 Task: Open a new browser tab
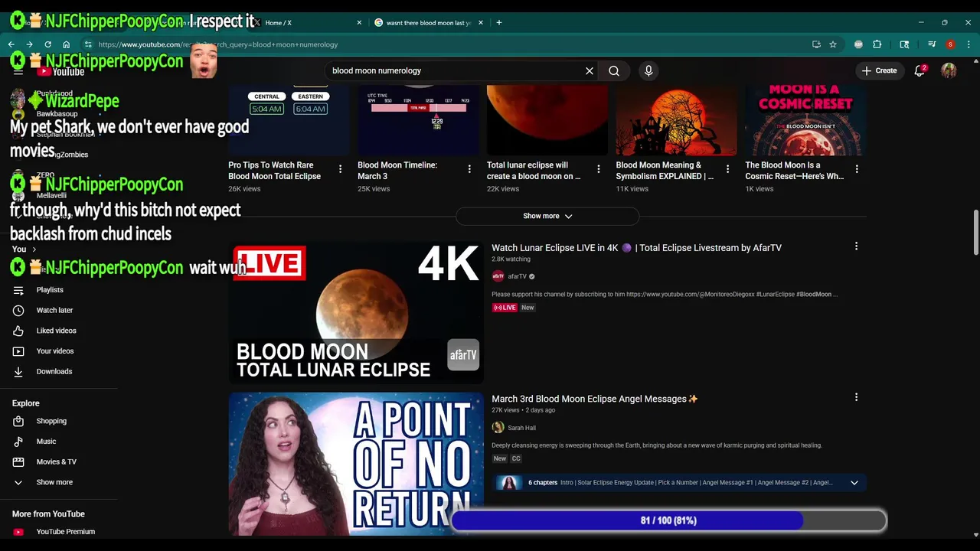(x=498, y=23)
